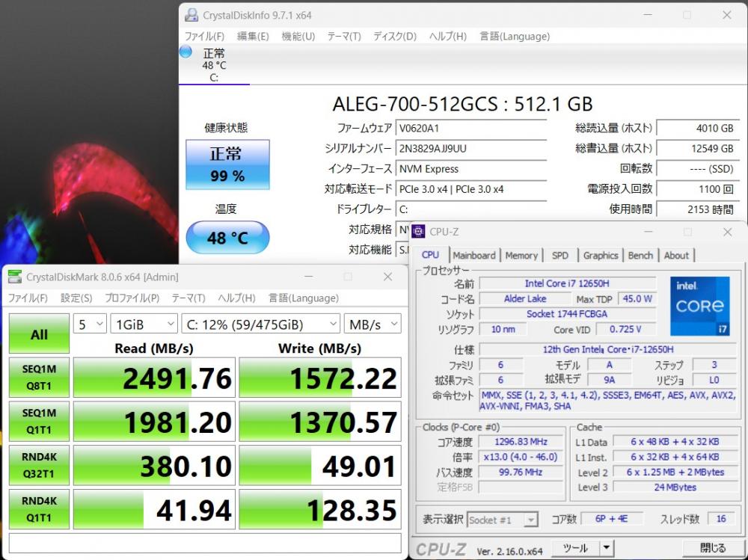Click the ツール button in CPU-Z
748x560 pixels.
click(x=575, y=547)
